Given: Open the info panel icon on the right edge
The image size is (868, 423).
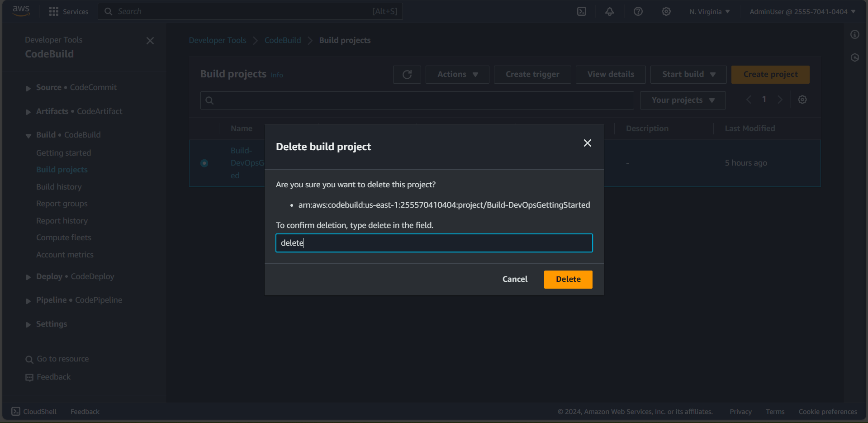Looking at the screenshot, I should (x=855, y=34).
